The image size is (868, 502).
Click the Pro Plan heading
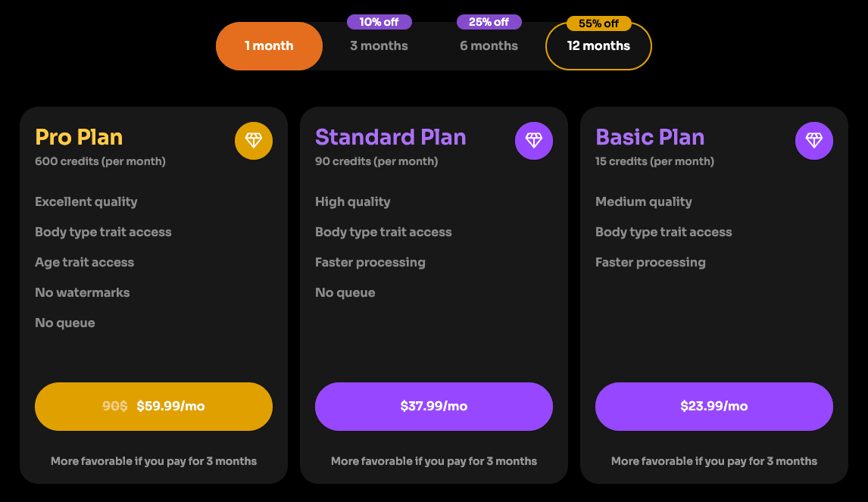click(x=79, y=137)
